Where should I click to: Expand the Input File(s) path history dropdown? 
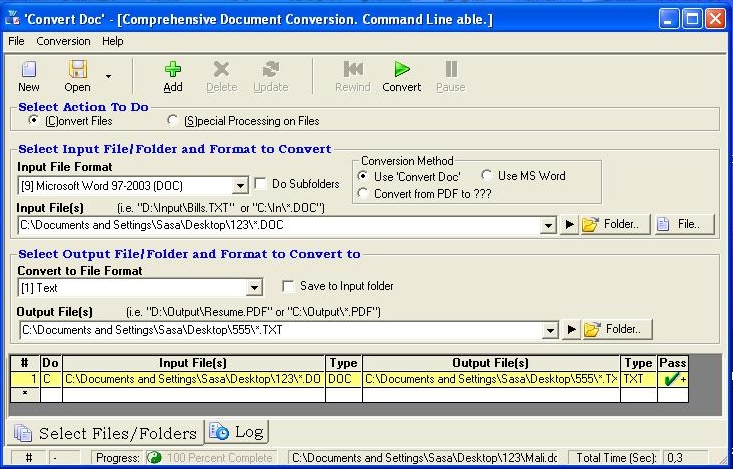click(x=548, y=225)
